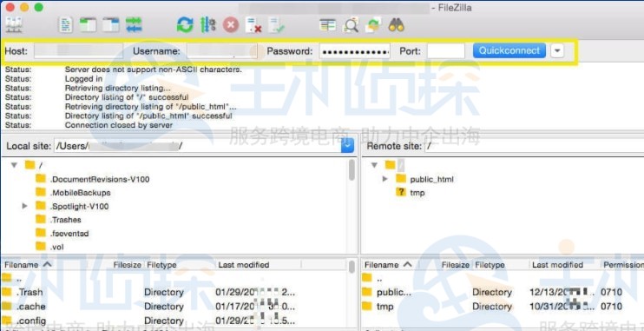Collapse local root folder tree
The height and width of the screenshot is (331, 644).
15,165
